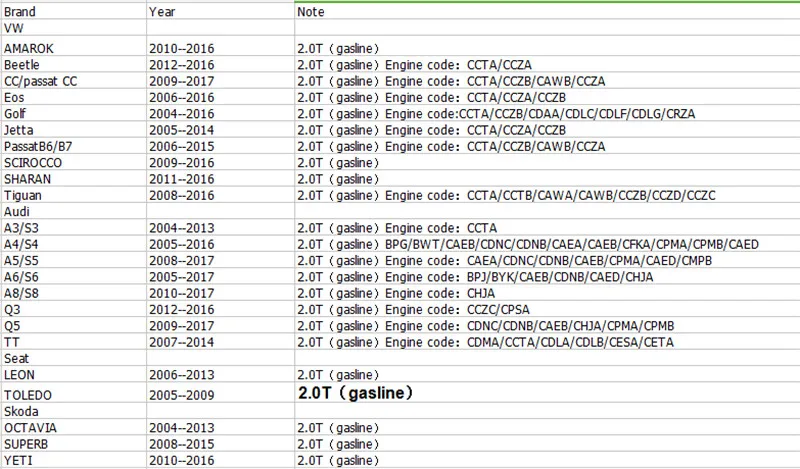Click the Leon year '2006--2013' cell

(220, 375)
